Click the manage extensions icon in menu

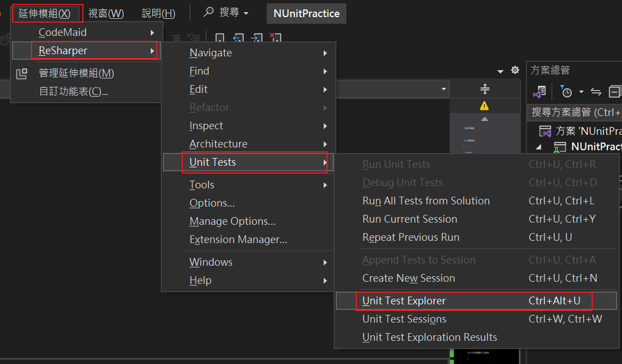click(22, 73)
